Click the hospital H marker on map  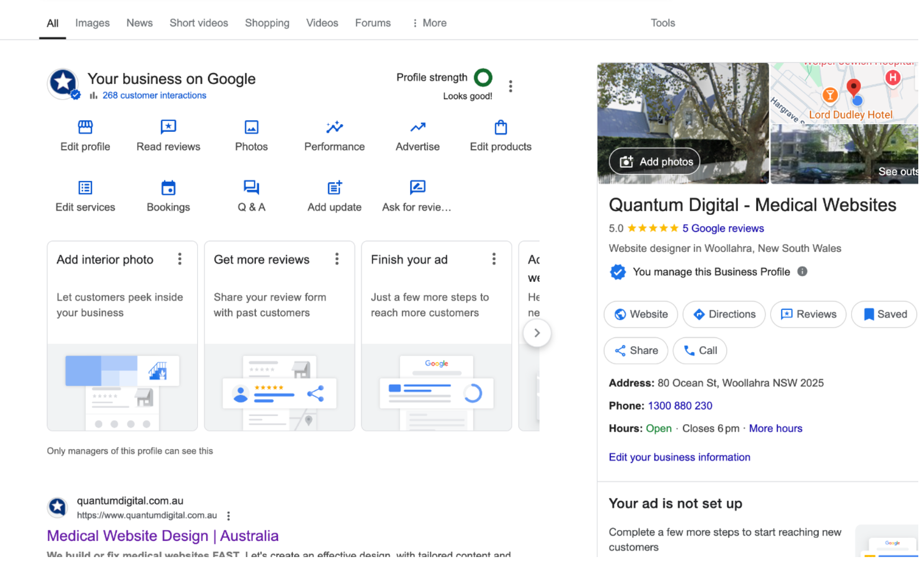click(x=892, y=78)
